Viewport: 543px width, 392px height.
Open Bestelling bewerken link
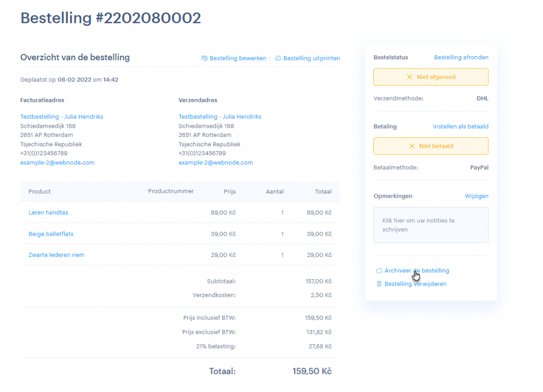pos(238,58)
